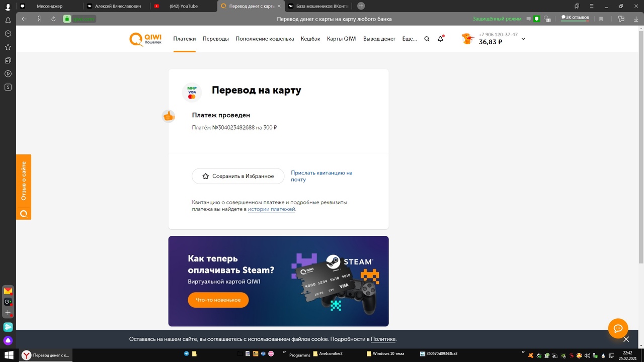Image resolution: width=644 pixels, height=362 pixels.
Task: Click Сохранить в Избранное button
Action: 238,176
